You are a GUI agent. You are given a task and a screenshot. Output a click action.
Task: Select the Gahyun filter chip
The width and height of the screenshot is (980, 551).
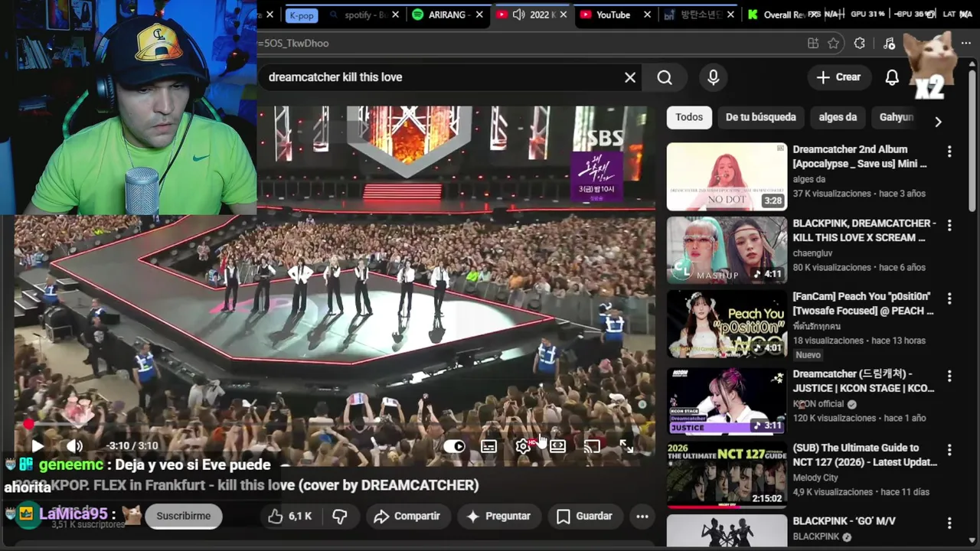[897, 117]
